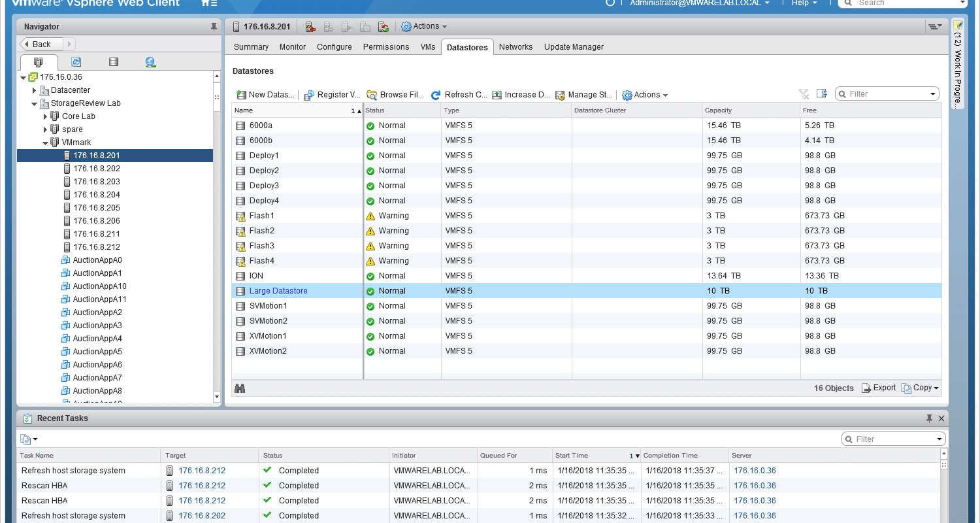Pin the Recent Tasks panel

929,418
